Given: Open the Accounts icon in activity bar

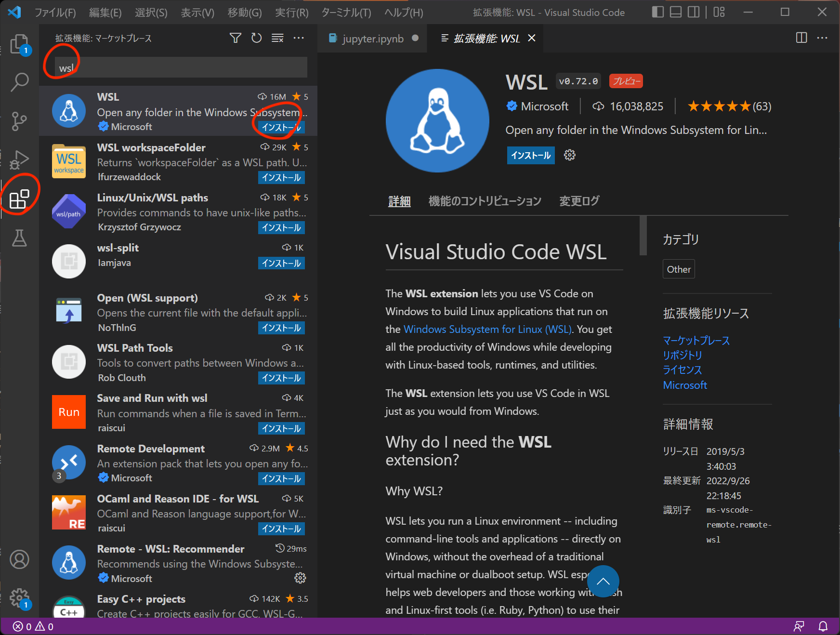Looking at the screenshot, I should click(x=20, y=559).
